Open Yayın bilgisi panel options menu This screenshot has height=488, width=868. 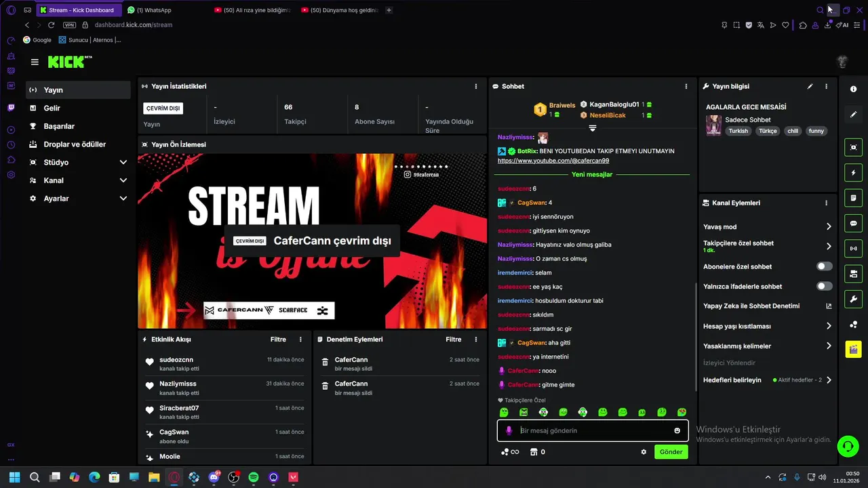tap(826, 87)
